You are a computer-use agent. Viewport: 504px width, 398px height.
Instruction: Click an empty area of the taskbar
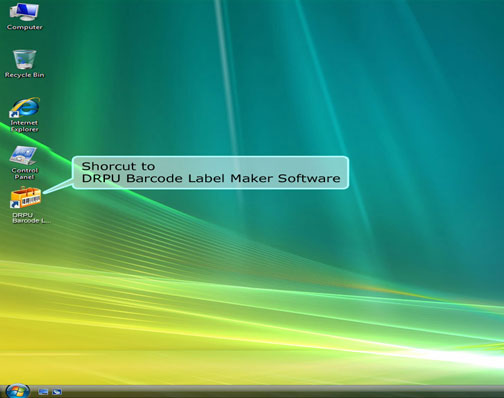pos(267,392)
